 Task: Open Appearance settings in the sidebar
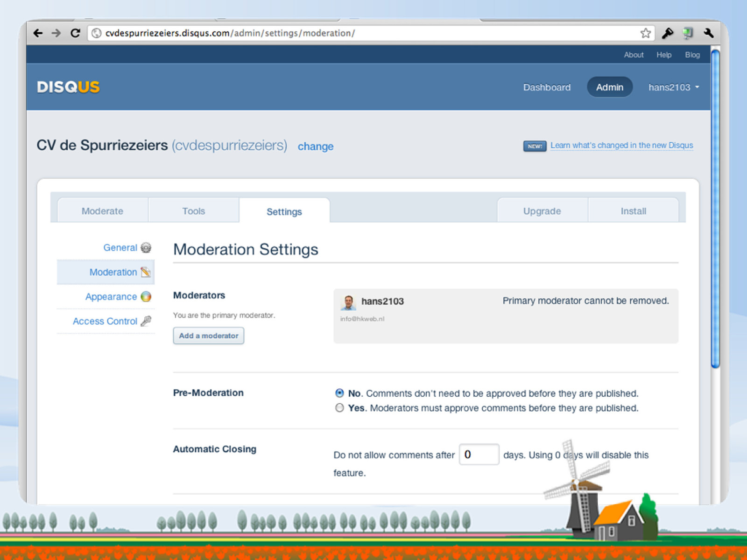point(111,297)
